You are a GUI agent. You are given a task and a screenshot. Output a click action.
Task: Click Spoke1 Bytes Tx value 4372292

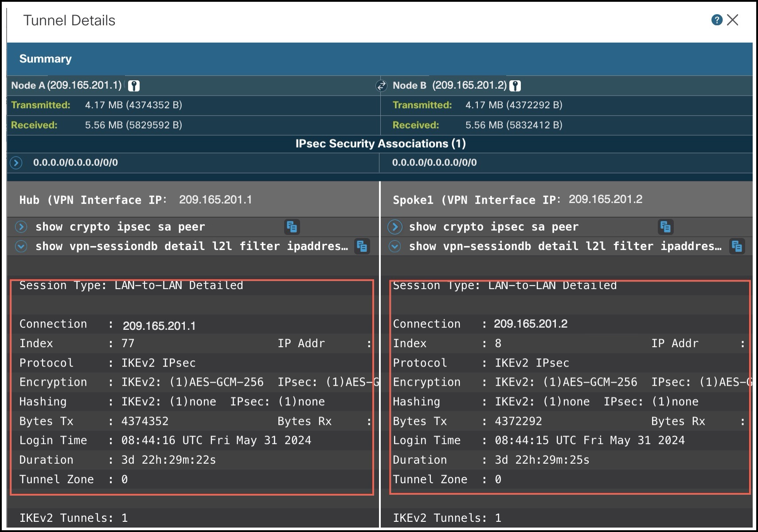coord(518,421)
